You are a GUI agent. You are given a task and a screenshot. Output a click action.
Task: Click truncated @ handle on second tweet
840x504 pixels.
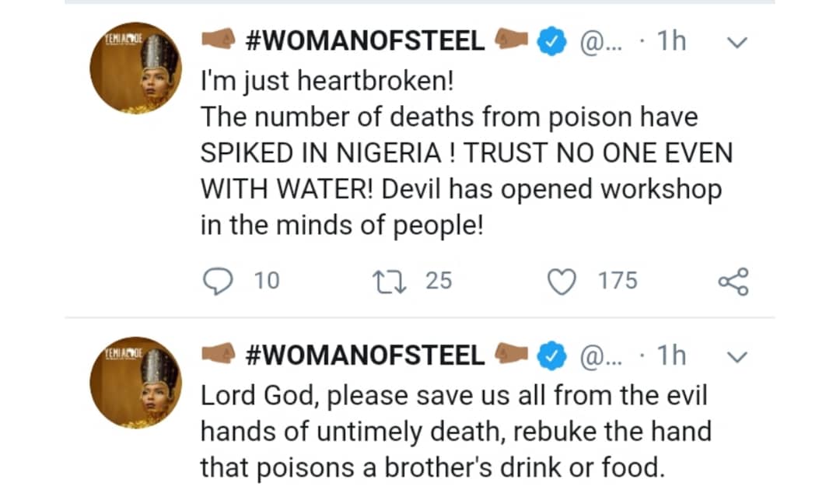(x=600, y=356)
